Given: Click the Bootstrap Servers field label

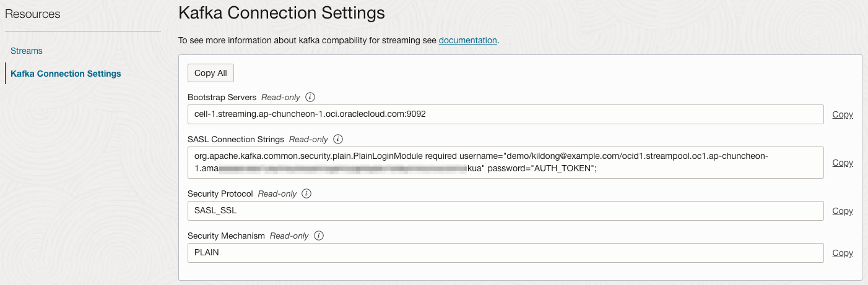Looking at the screenshot, I should click(x=222, y=97).
